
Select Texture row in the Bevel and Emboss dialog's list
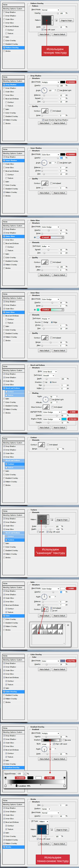15,395
